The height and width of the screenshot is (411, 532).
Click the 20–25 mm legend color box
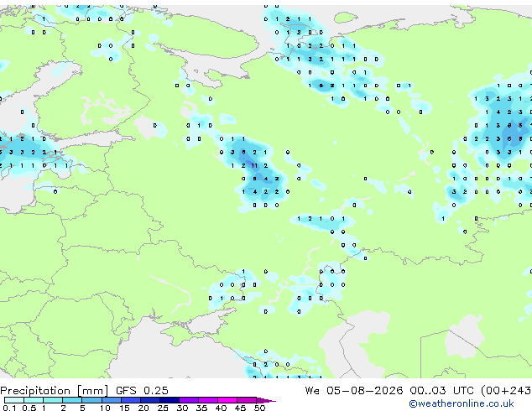150,400
